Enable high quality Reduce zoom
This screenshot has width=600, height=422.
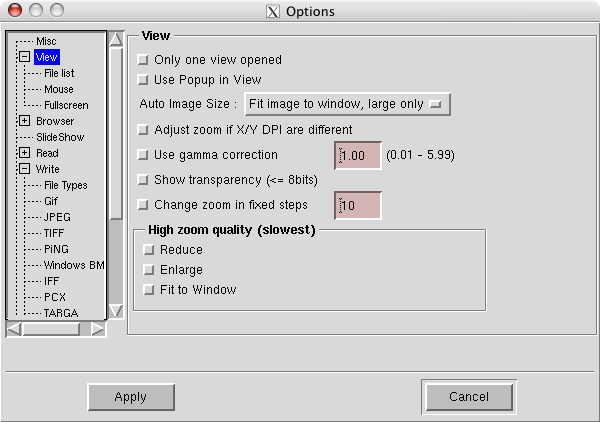point(149,250)
